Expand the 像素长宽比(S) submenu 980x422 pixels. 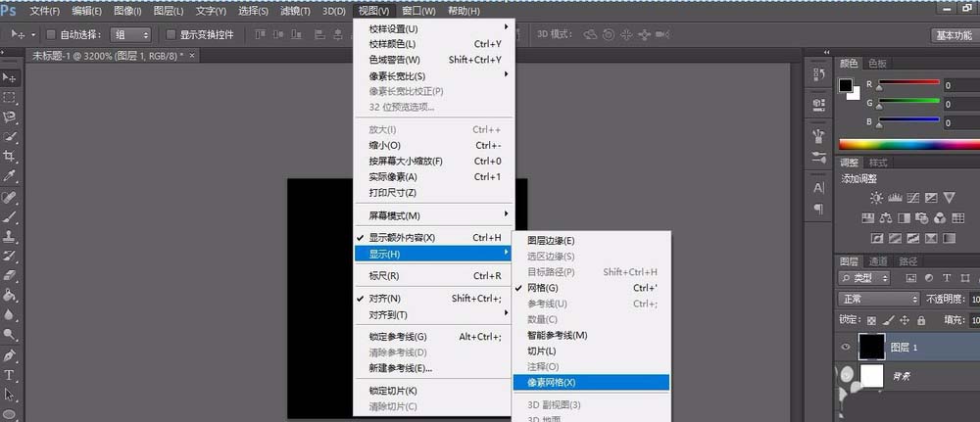(433, 76)
